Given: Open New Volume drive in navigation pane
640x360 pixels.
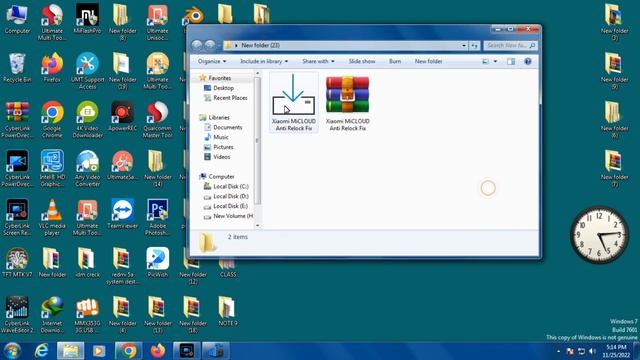Looking at the screenshot, I should pyautogui.click(x=233, y=216).
